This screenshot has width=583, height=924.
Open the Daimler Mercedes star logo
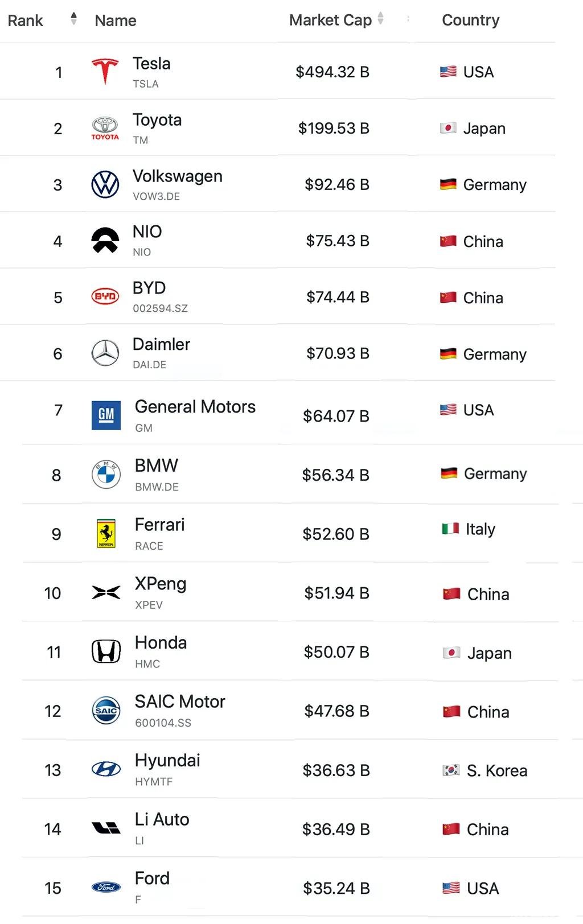point(105,353)
